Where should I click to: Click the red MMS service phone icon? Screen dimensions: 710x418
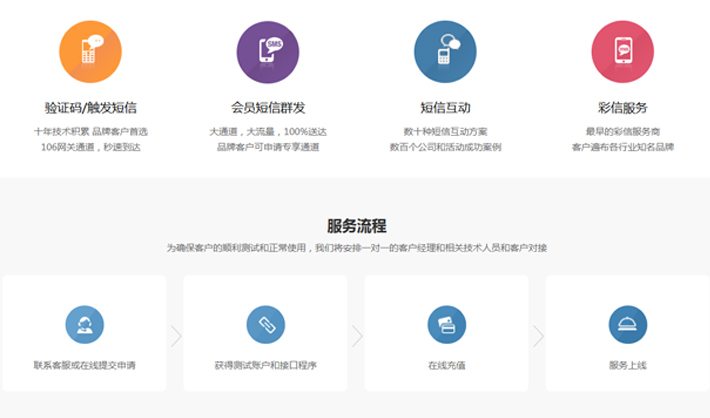(623, 52)
